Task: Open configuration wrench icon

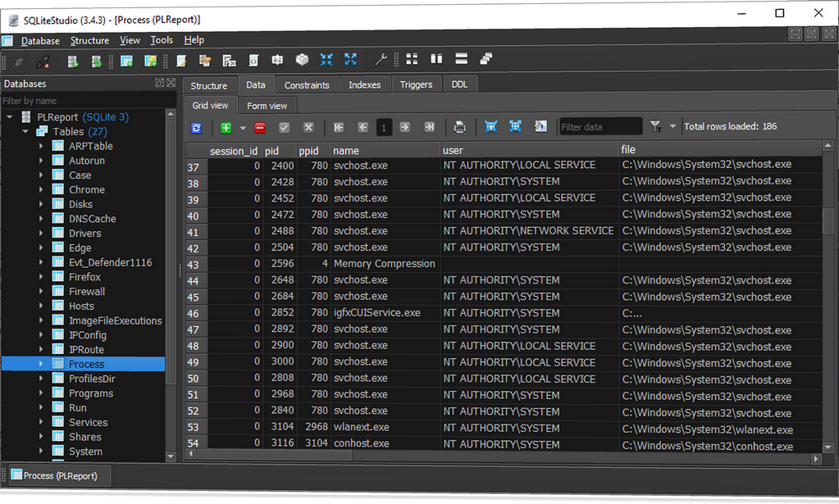Action: [x=381, y=59]
